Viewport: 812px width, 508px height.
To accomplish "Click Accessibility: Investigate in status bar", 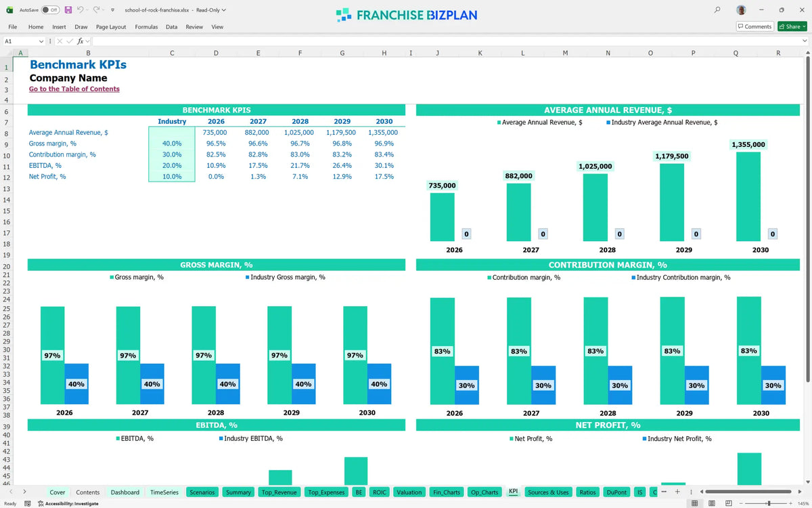I will [68, 503].
